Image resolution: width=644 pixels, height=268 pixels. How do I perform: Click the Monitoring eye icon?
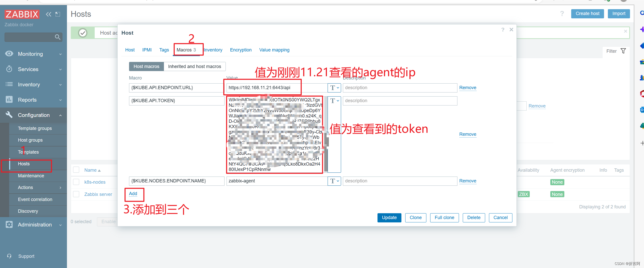coord(9,54)
